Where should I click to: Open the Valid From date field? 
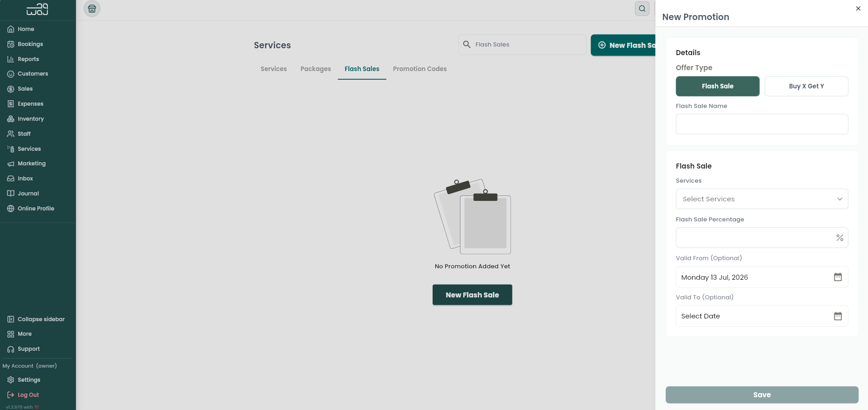[x=762, y=277]
